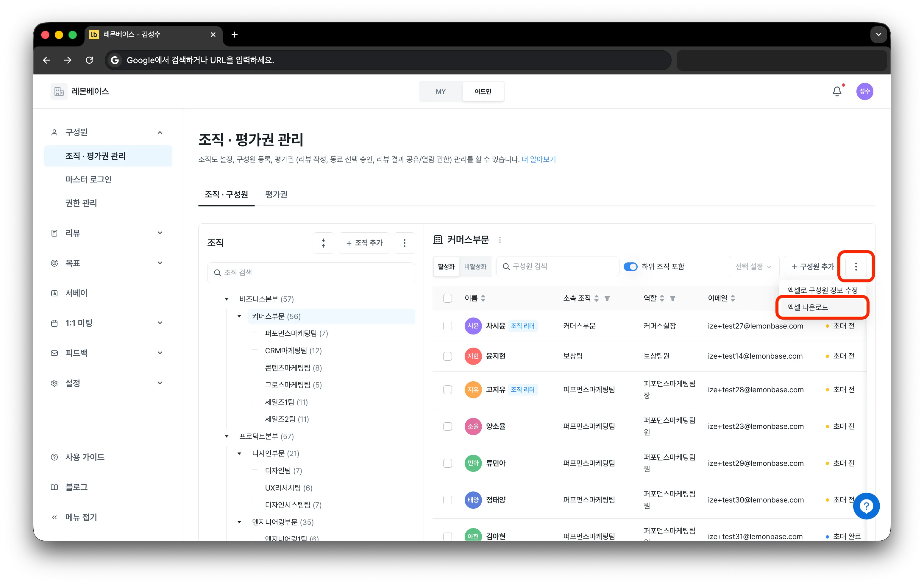The image size is (924, 585).
Task: Collapse the sidebar with 메뉴 접기
Action: click(81, 517)
